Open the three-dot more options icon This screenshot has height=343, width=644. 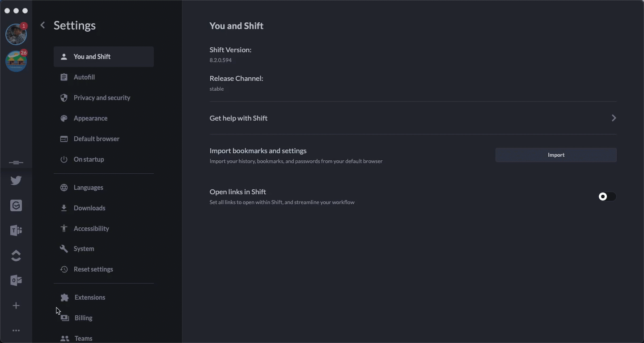(x=16, y=330)
